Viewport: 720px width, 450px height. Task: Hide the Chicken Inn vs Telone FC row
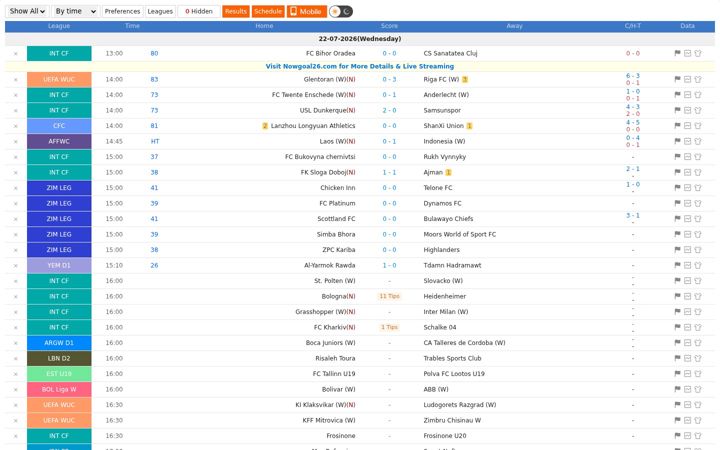16,188
